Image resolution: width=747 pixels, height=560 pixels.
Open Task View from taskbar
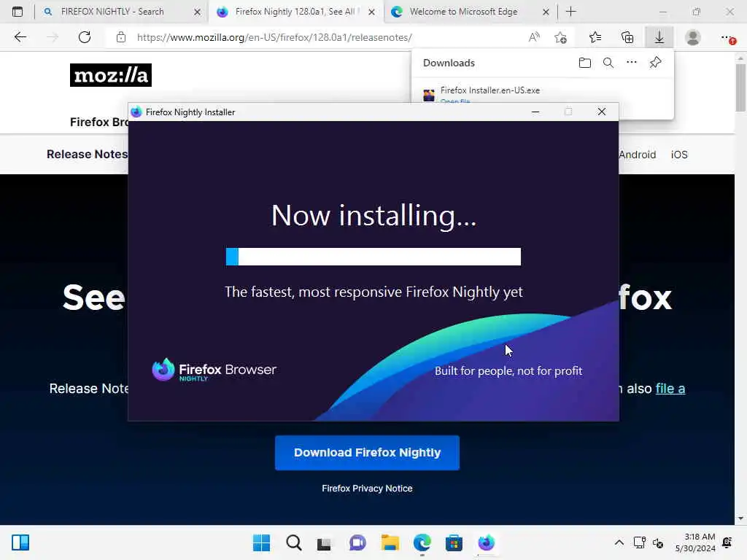[325, 542]
